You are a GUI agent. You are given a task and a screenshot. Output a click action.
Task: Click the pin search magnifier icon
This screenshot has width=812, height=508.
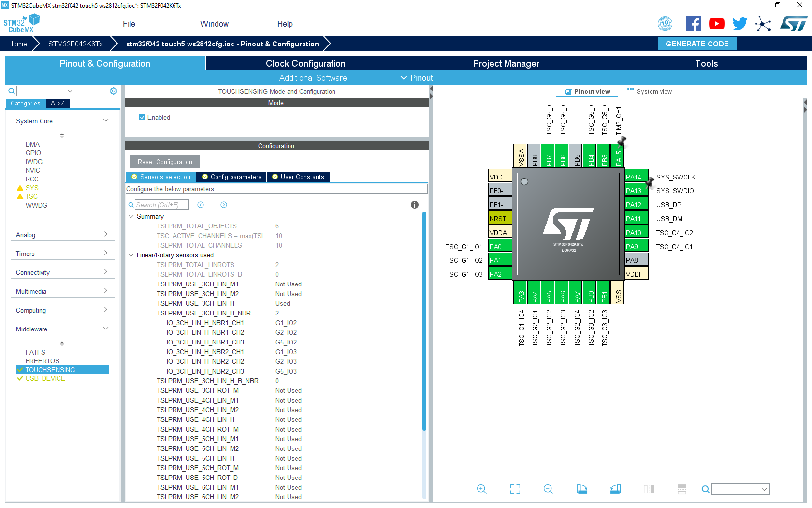[x=706, y=489]
